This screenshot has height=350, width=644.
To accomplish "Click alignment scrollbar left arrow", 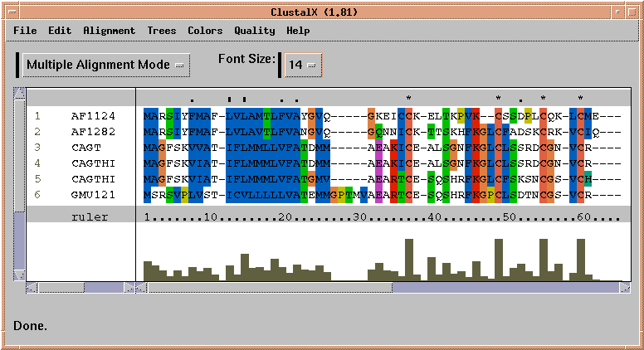I will pyautogui.click(x=142, y=287).
